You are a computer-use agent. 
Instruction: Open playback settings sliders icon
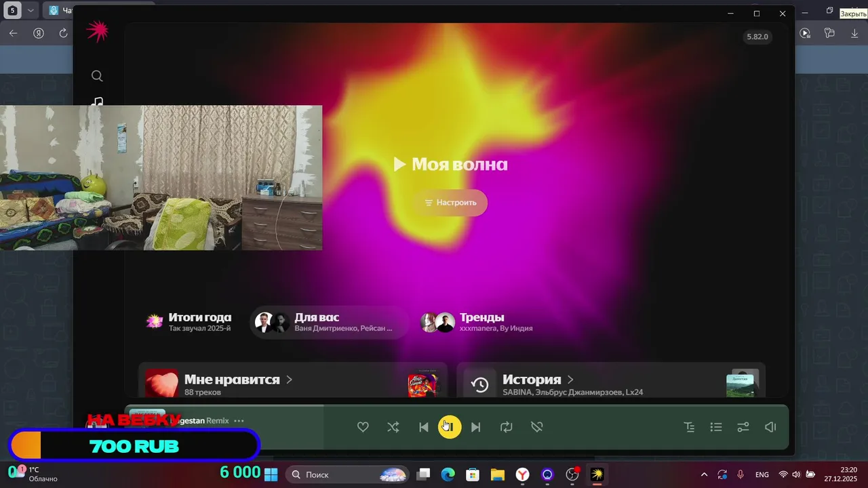743,427
